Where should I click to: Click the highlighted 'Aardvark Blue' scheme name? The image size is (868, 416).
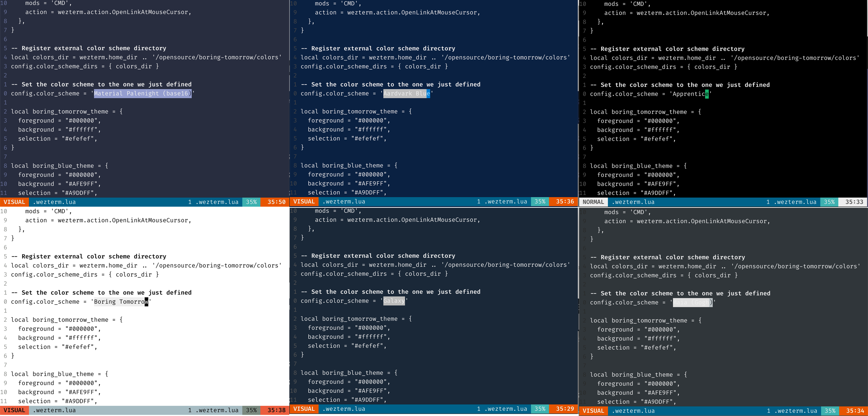(407, 93)
